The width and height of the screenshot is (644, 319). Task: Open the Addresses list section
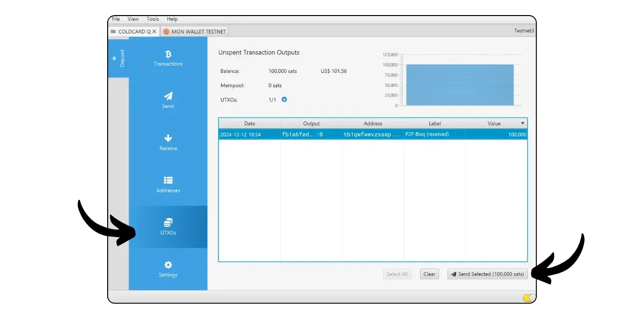point(168,184)
